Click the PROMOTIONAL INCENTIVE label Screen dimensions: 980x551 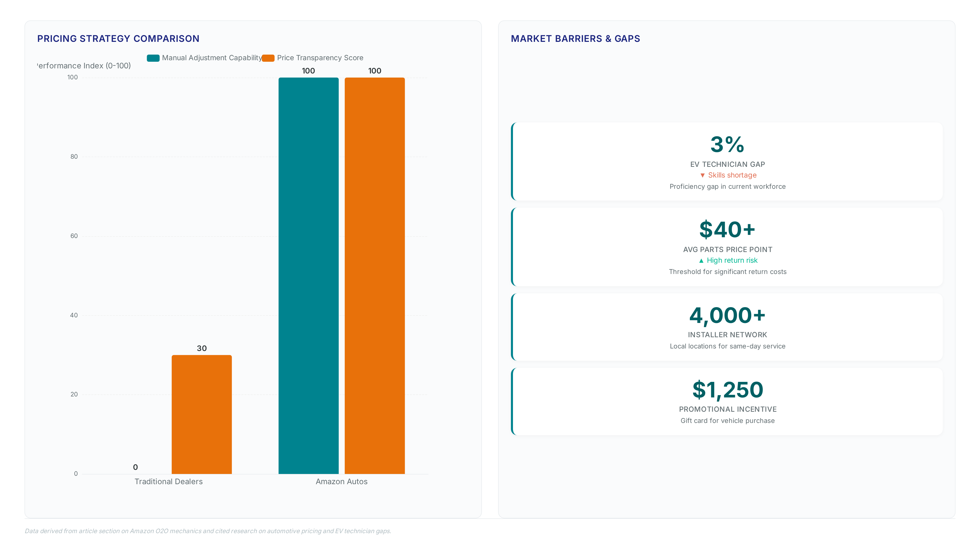pos(727,409)
